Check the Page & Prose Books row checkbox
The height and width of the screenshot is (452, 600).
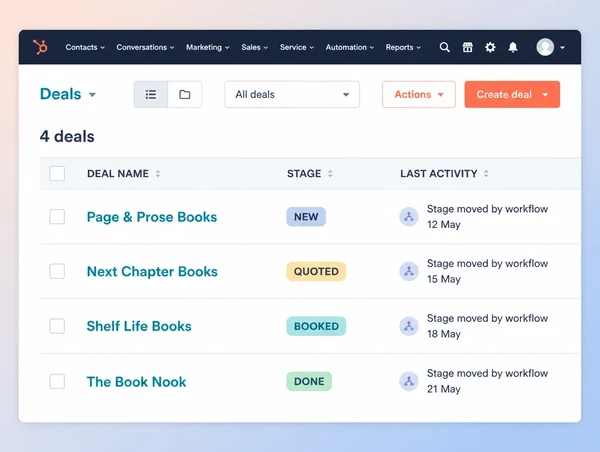coord(57,217)
